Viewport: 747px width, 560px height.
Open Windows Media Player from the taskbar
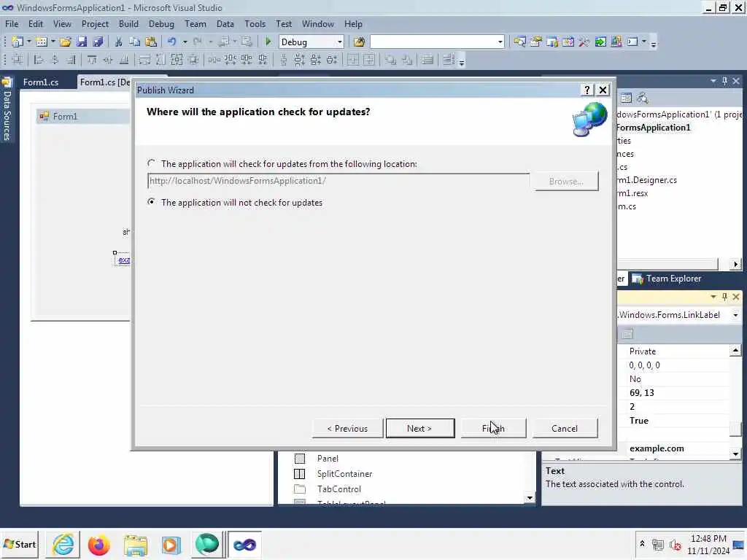click(x=171, y=545)
